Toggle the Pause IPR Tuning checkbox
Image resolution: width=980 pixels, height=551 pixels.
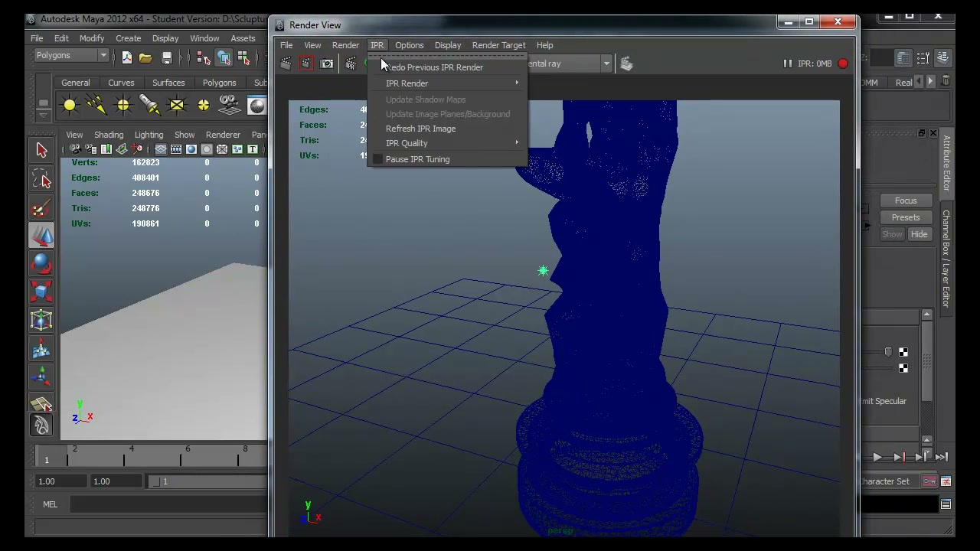point(377,159)
